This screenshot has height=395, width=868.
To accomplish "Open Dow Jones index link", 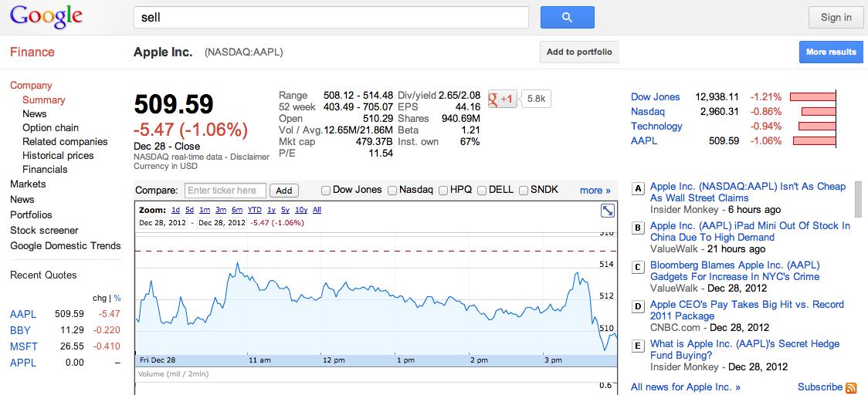I will point(655,96).
